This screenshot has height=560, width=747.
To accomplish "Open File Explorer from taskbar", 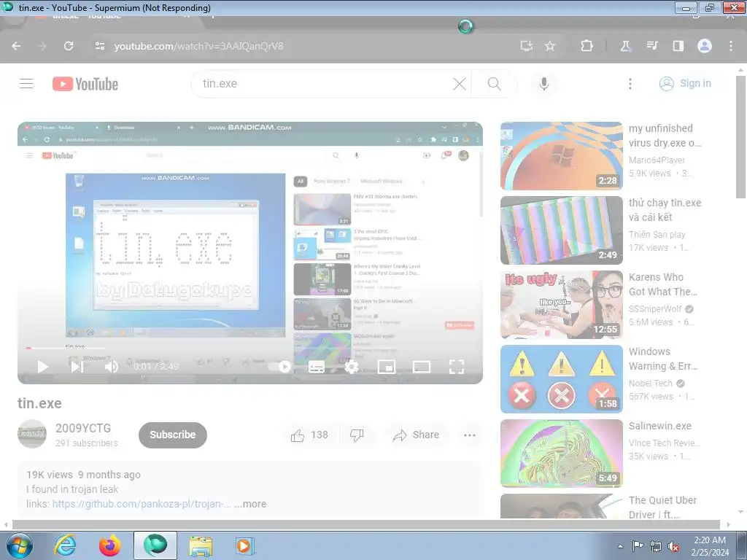I will click(201, 545).
